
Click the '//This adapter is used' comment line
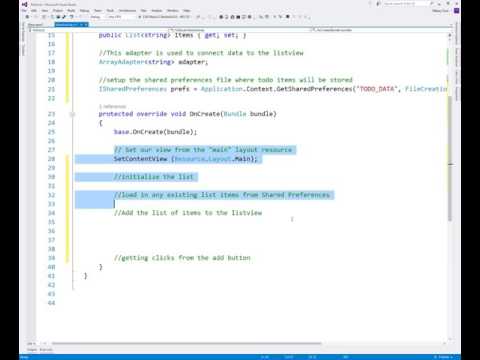click(201, 53)
